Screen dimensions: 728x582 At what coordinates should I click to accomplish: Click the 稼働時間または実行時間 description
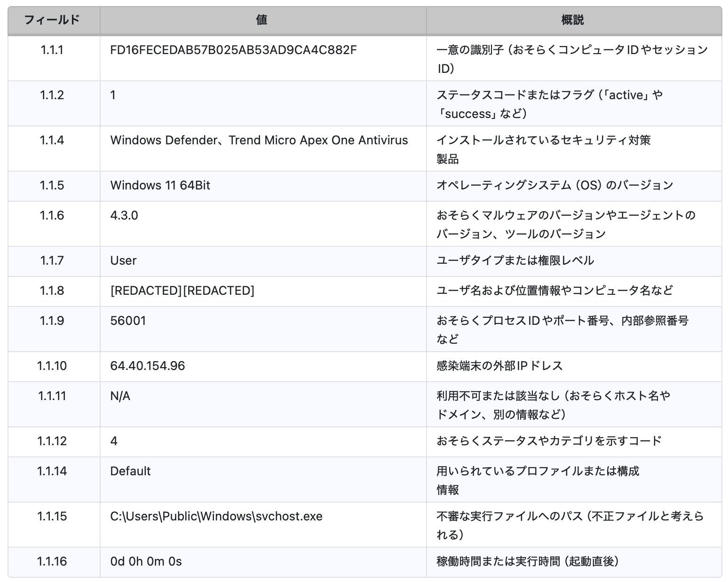pos(528,561)
